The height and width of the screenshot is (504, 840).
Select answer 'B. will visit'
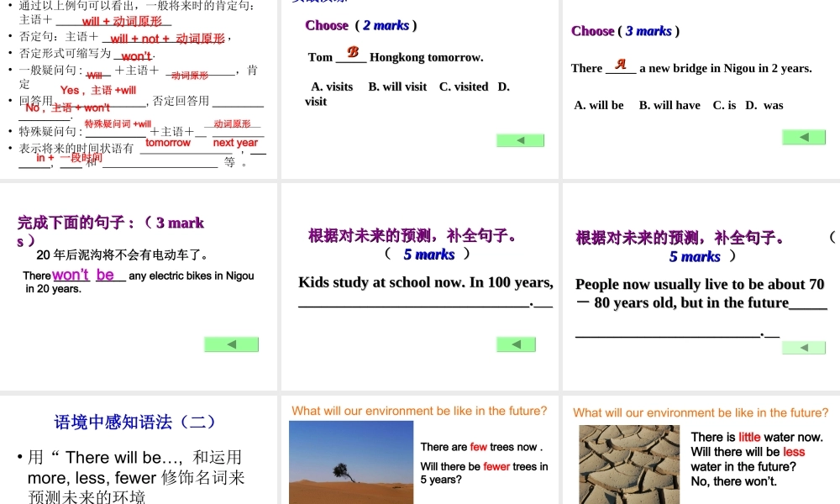(397, 87)
